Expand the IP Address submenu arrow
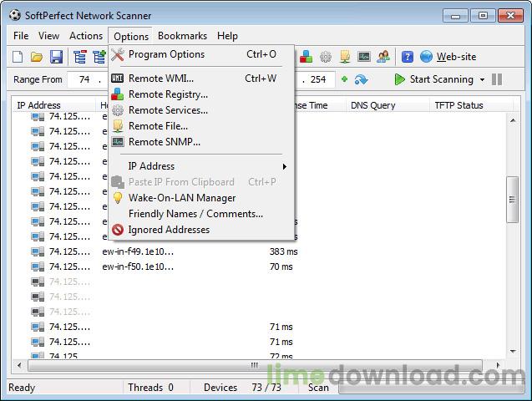The width and height of the screenshot is (532, 401). click(285, 166)
